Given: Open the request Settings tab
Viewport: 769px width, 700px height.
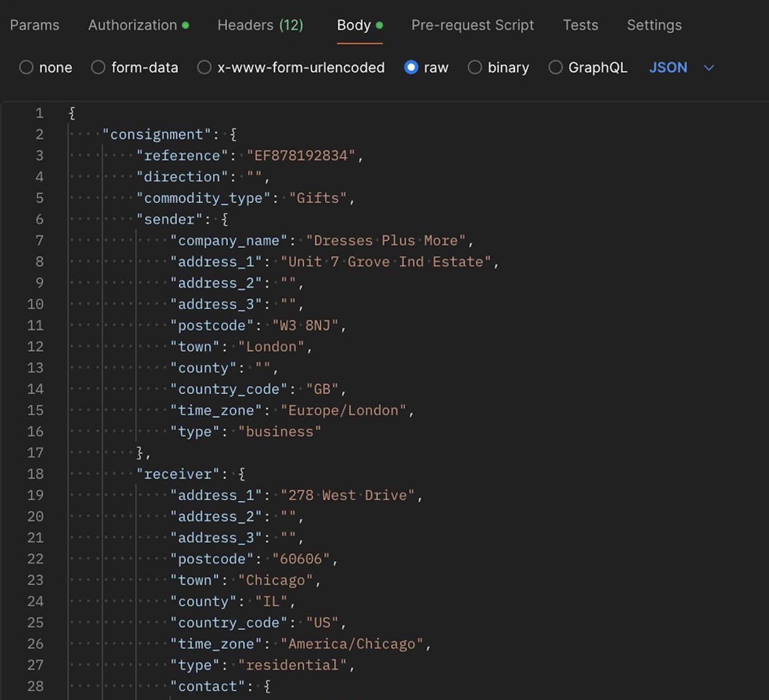Looking at the screenshot, I should [654, 25].
